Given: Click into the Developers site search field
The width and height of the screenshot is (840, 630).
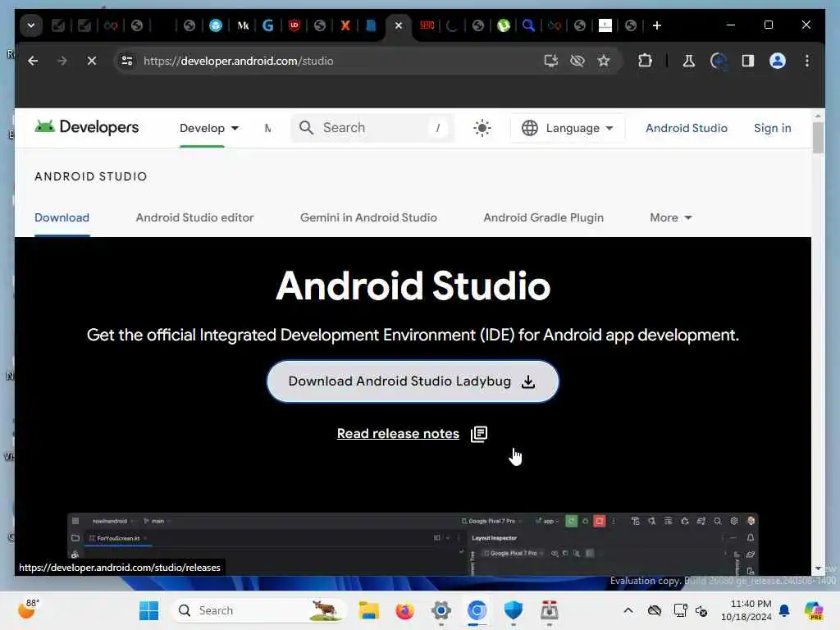Looking at the screenshot, I should point(372,127).
